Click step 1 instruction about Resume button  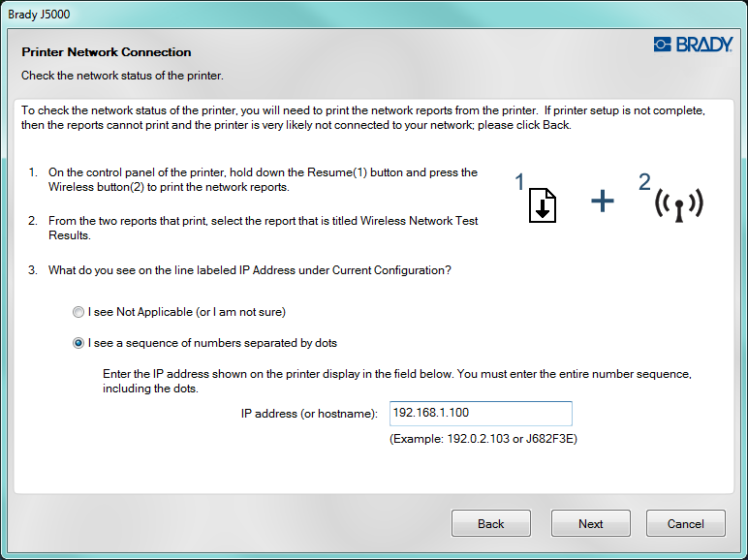click(x=263, y=179)
